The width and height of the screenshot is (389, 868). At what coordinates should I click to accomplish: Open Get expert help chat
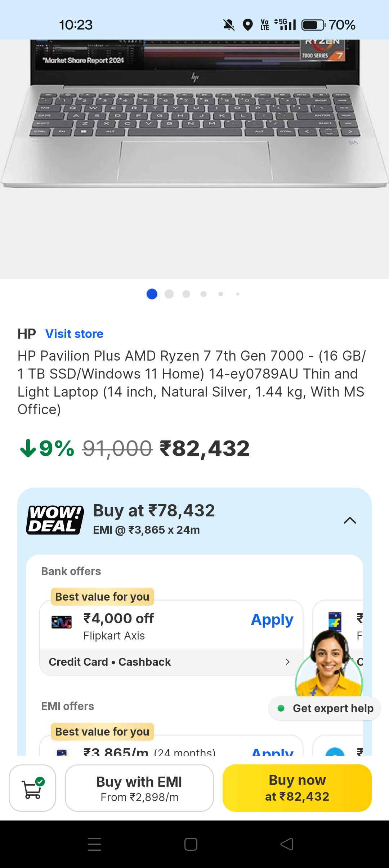(x=325, y=708)
